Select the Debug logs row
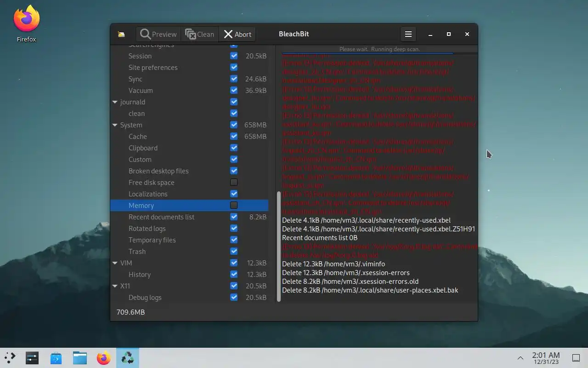 pos(189,298)
